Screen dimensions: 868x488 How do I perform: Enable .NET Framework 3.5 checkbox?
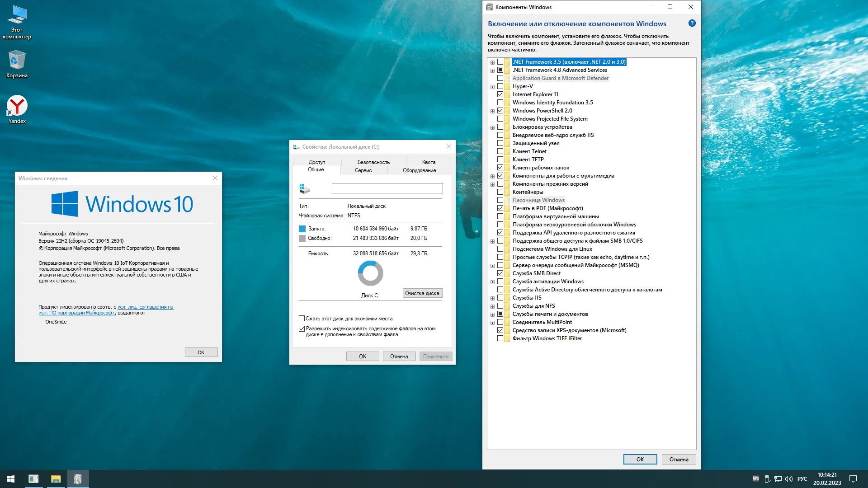pyautogui.click(x=500, y=61)
